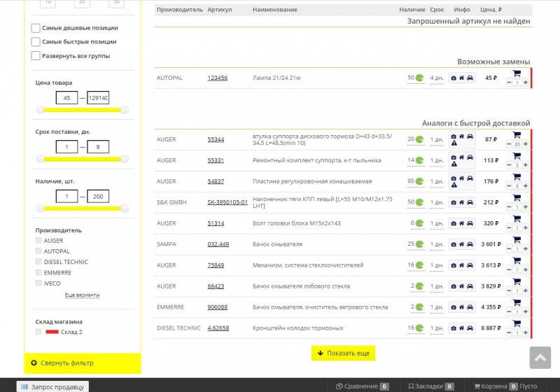
Task: Open article link 55344
Action: [216, 139]
